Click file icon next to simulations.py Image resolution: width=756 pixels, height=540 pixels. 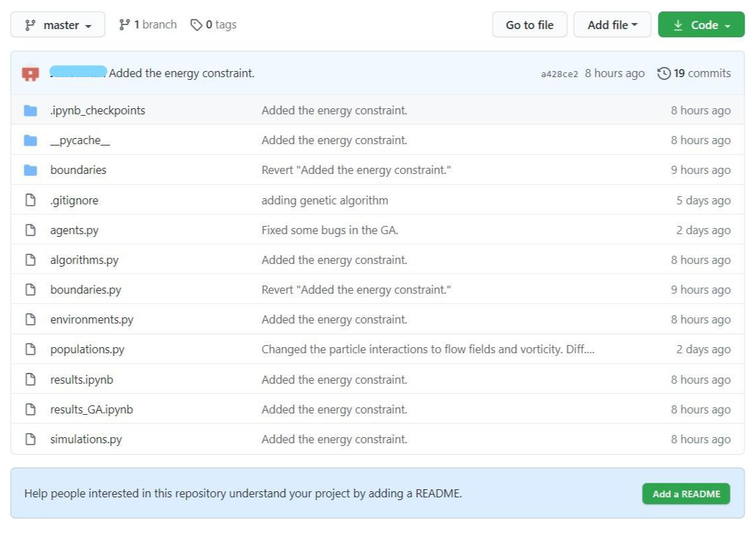pos(30,439)
